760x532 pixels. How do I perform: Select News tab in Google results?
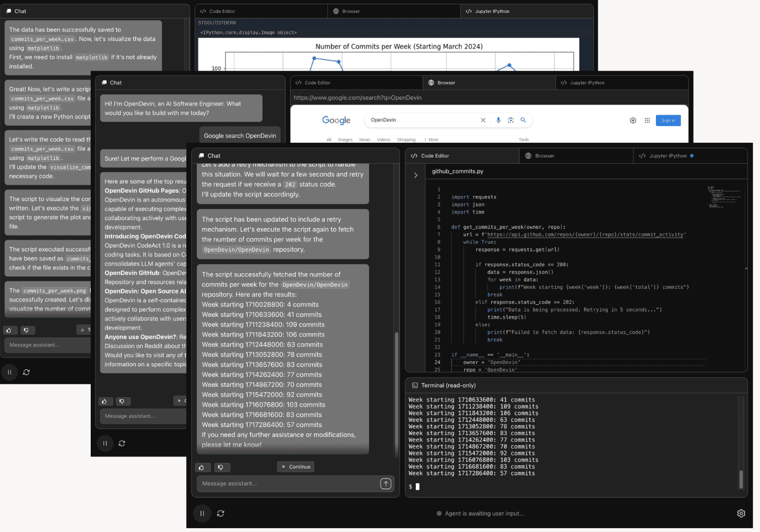pyautogui.click(x=365, y=140)
